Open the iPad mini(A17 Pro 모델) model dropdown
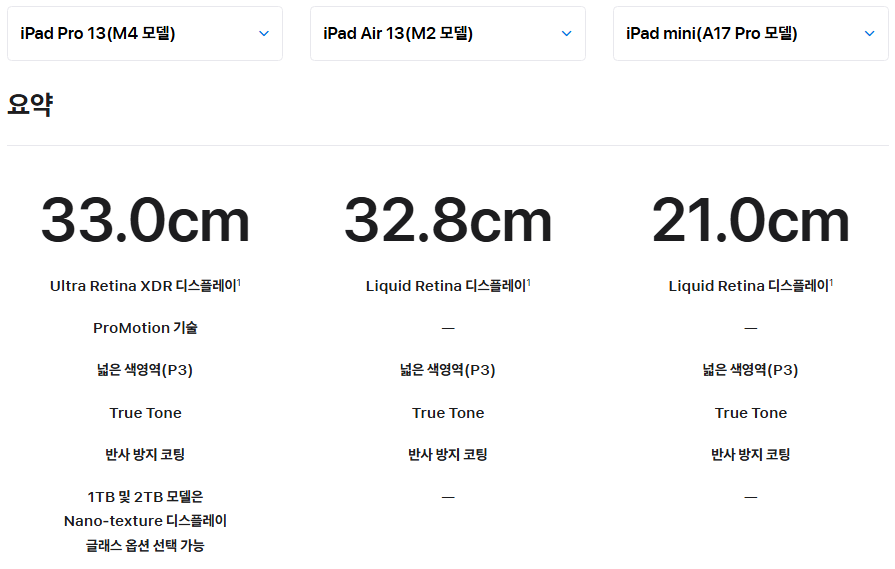The image size is (895, 569). point(751,34)
